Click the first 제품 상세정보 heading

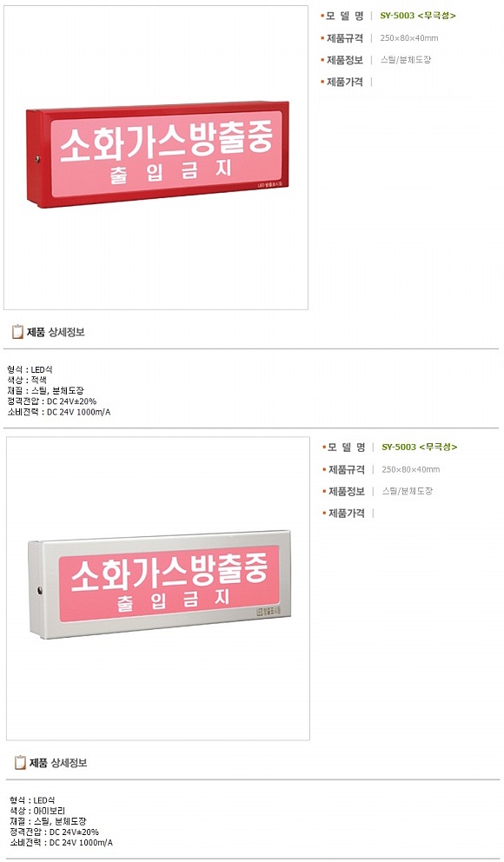tap(56, 332)
